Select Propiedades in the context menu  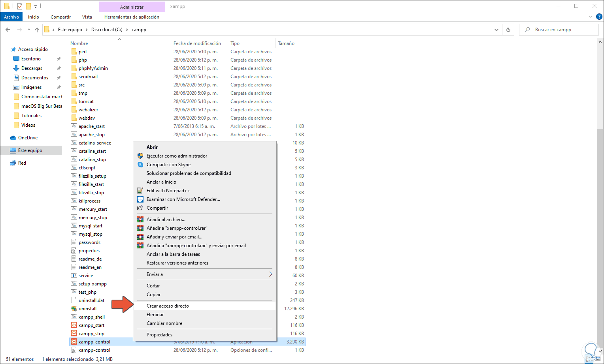point(205,335)
